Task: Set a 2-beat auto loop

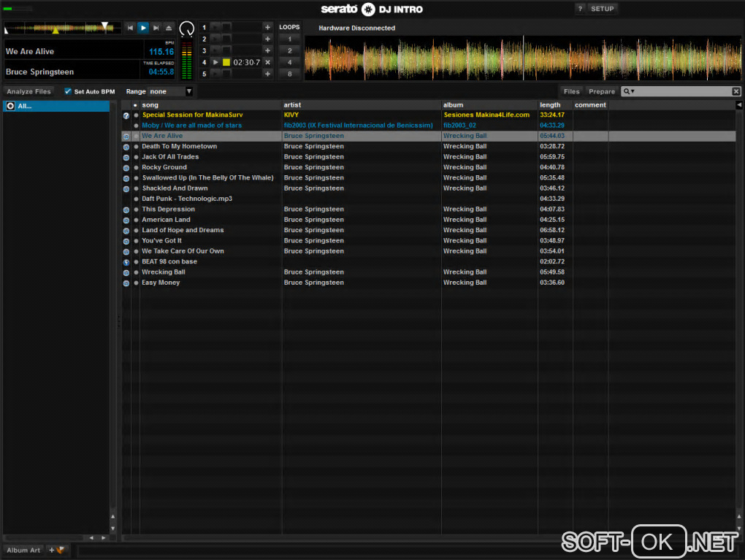Action: tap(289, 50)
